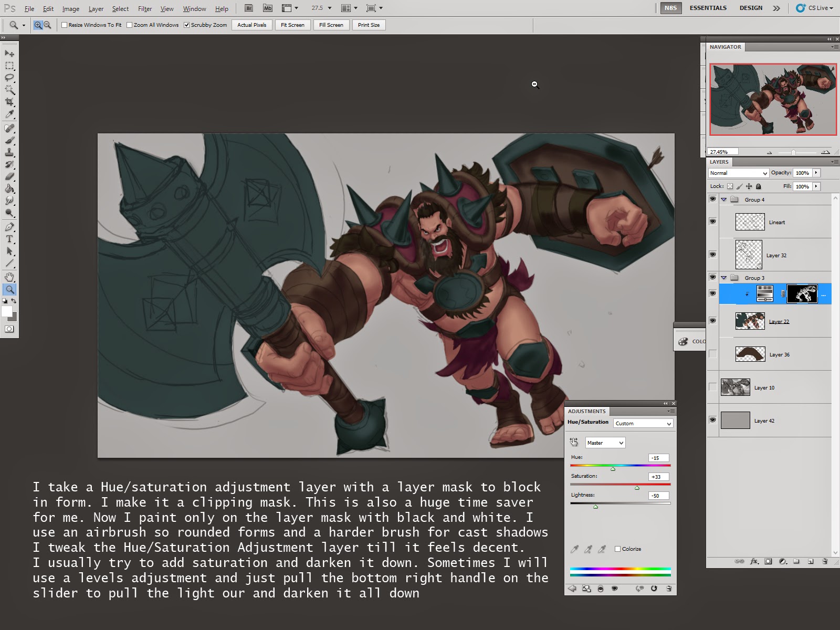Activate the Eraser tool
Viewport: 840px width, 630px height.
coord(9,177)
